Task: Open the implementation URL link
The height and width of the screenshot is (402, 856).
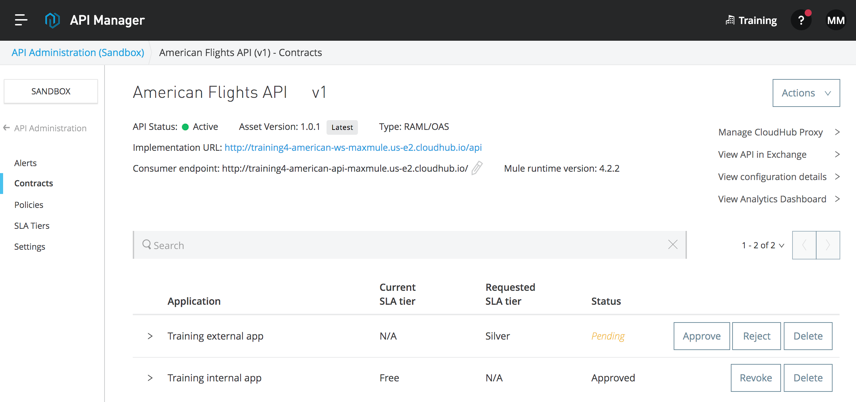Action: point(353,147)
